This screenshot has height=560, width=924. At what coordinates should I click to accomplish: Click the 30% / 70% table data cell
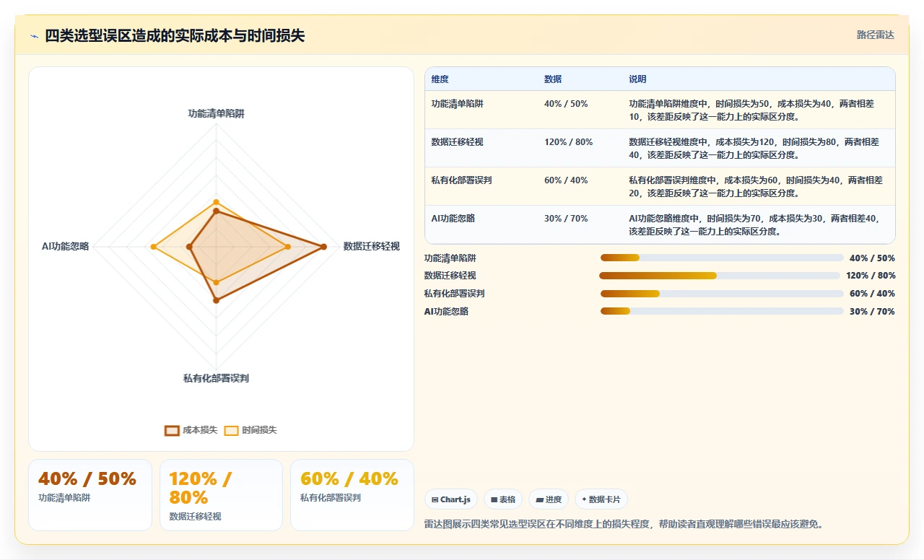(x=580, y=224)
